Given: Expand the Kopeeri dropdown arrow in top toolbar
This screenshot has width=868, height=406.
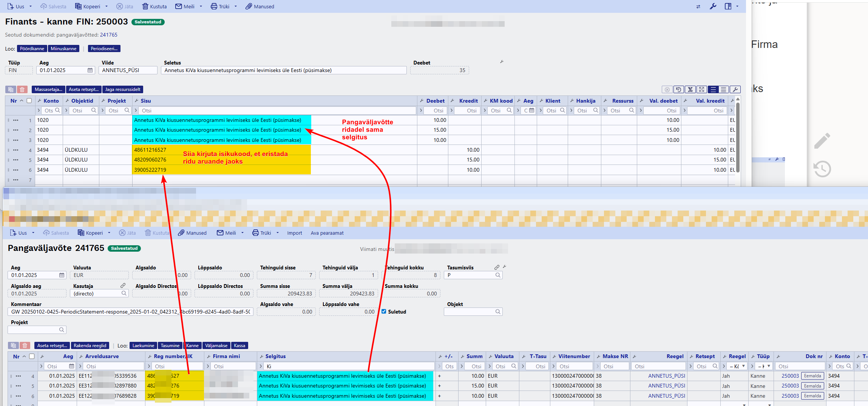Looking at the screenshot, I should (x=107, y=6).
